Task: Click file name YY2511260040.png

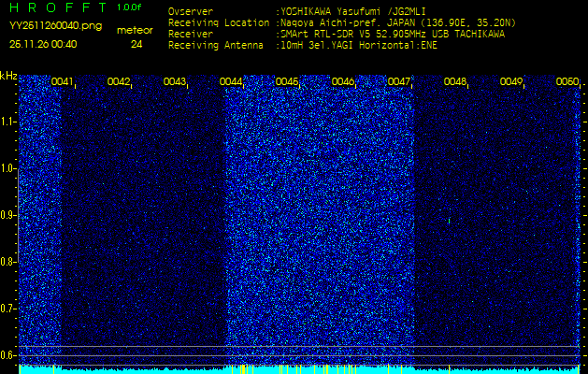Action: (x=55, y=26)
